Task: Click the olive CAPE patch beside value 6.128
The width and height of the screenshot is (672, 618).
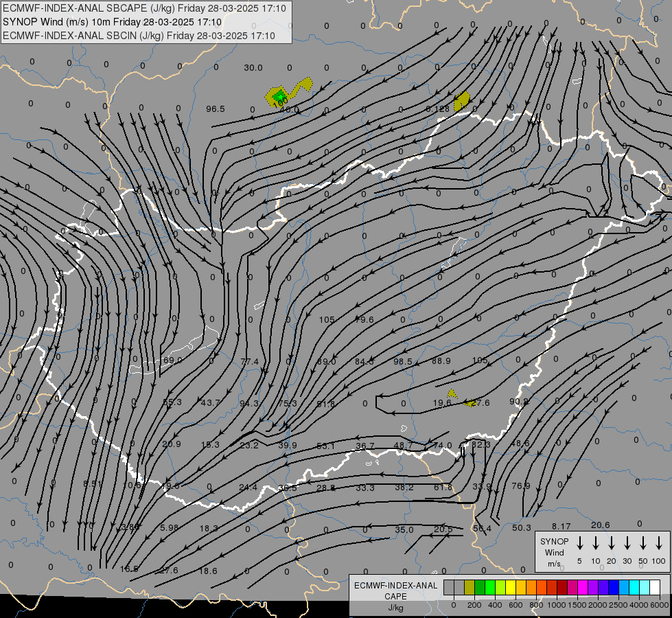Action: pos(461,101)
